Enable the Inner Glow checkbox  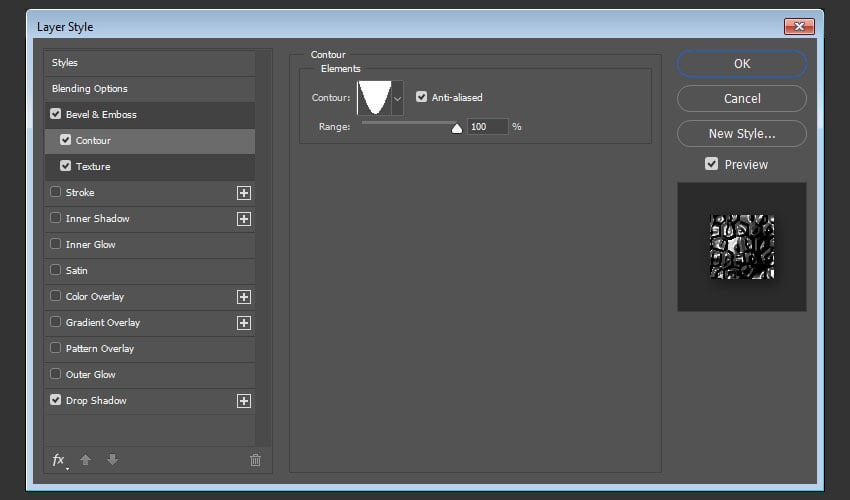55,244
